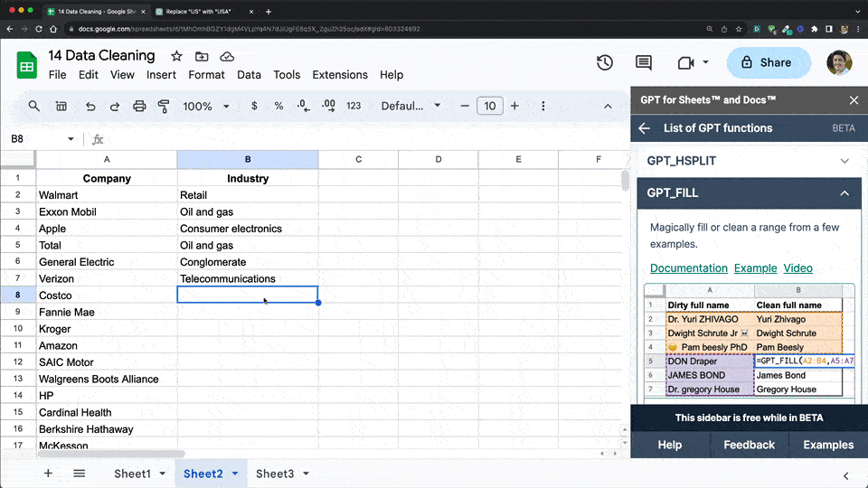The height and width of the screenshot is (488, 868).
Task: Select column C header
Action: pos(358,159)
